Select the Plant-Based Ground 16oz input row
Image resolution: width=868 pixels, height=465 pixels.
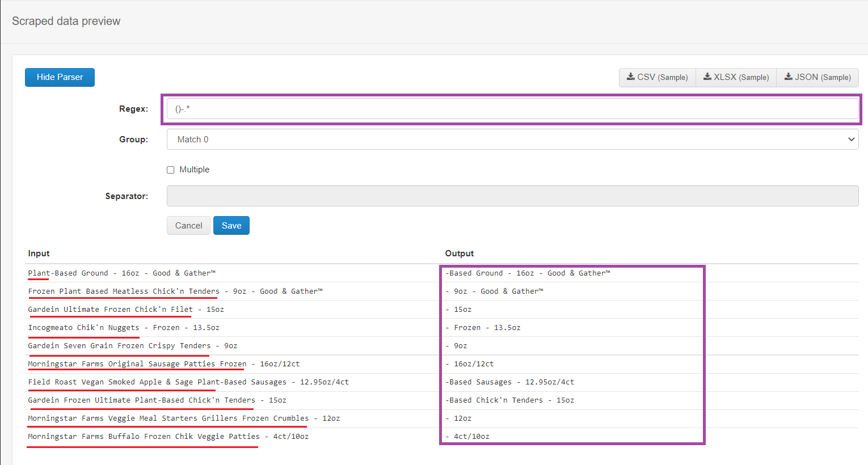121,273
